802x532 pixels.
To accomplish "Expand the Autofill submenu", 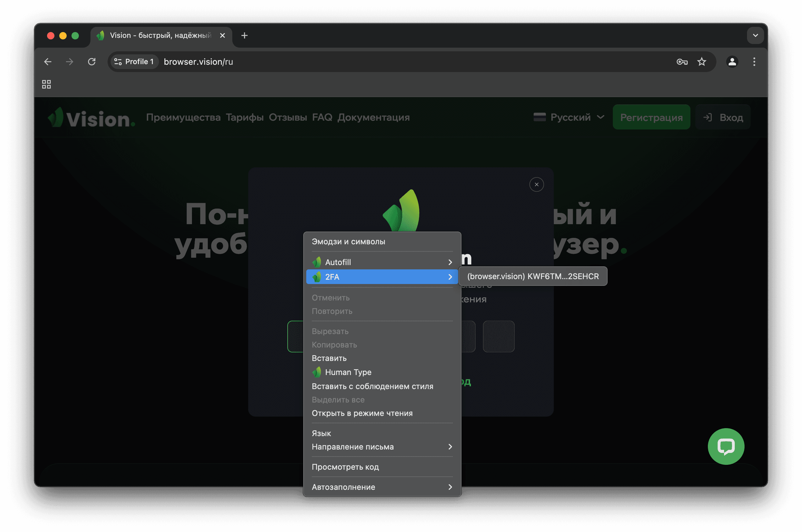I will pos(382,262).
